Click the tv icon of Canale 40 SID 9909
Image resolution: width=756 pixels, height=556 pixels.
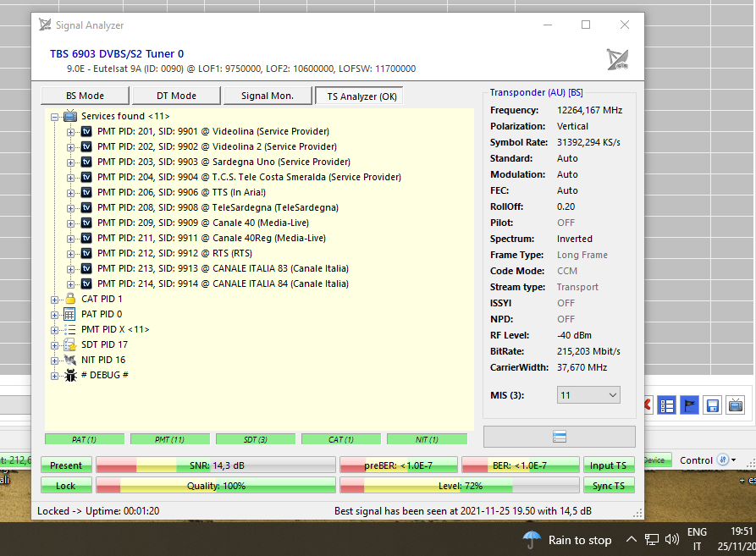pos(86,223)
